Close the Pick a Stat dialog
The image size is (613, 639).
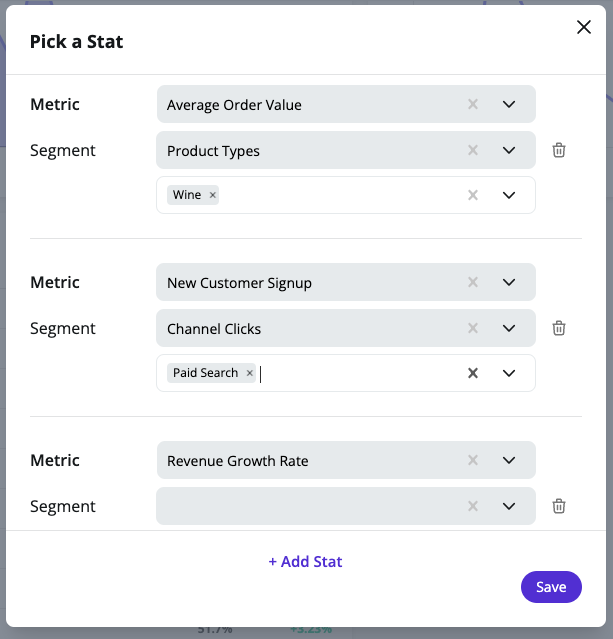click(x=584, y=28)
